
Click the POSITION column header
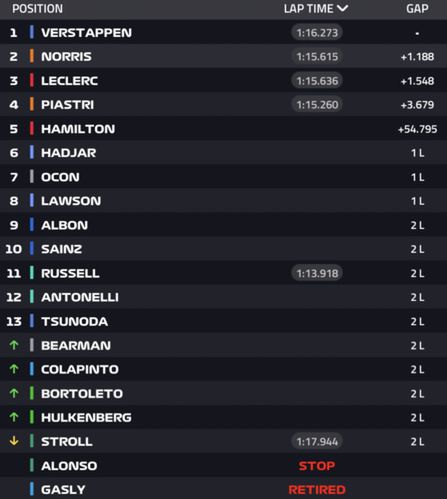[x=37, y=9]
